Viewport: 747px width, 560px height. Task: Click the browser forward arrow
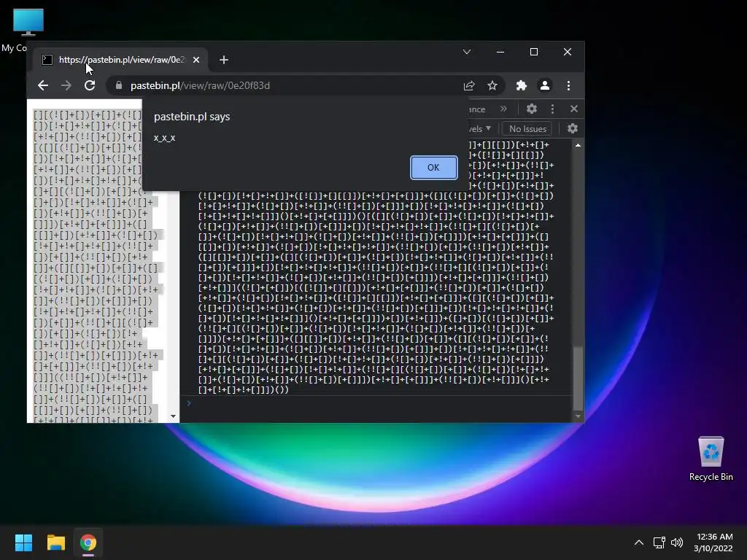(66, 86)
